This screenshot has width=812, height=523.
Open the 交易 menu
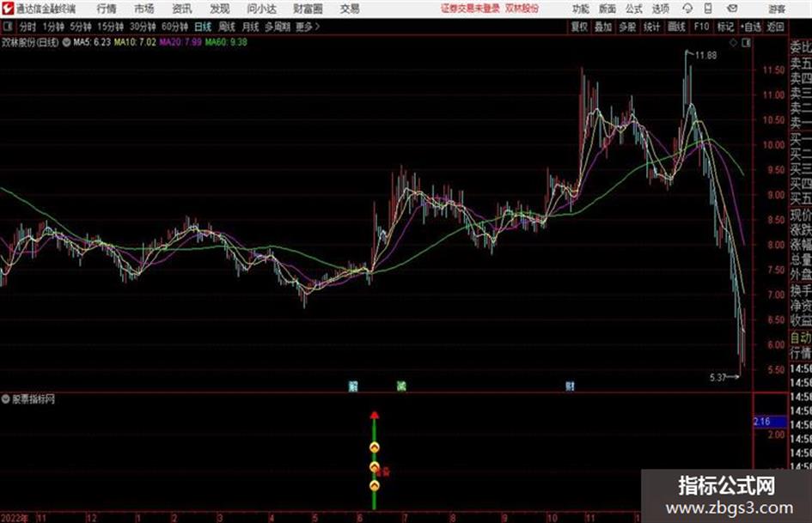click(350, 9)
